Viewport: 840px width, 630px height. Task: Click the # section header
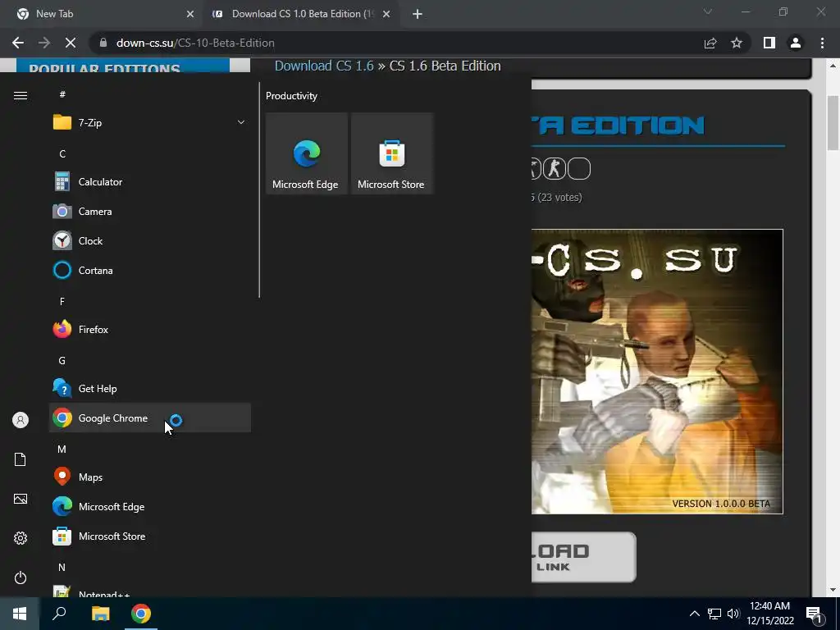[62, 94]
